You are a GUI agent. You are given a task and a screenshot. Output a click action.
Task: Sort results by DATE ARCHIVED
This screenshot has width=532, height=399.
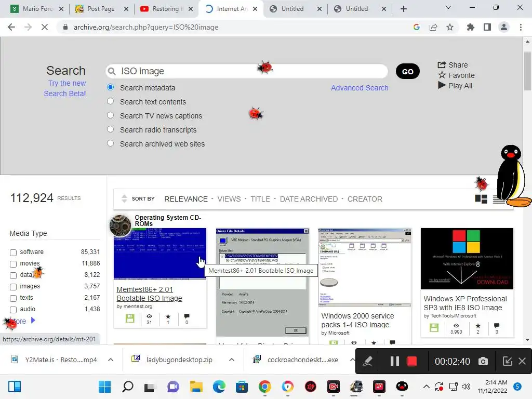click(x=309, y=199)
